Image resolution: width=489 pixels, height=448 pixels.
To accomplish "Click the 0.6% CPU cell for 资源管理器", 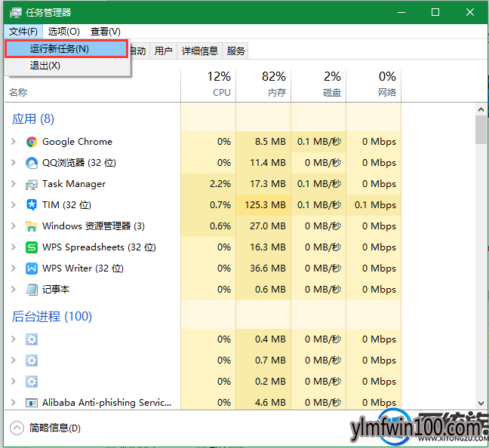I will pos(208,226).
